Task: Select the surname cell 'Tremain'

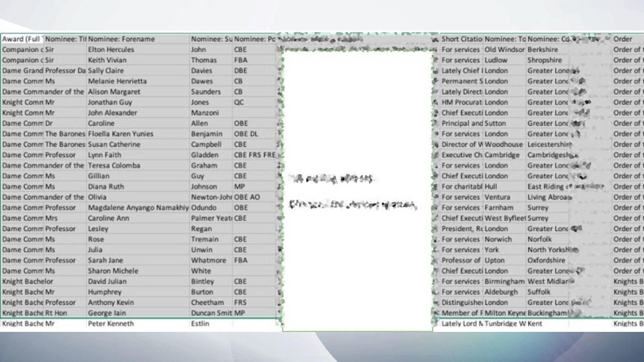Action: coord(211,239)
